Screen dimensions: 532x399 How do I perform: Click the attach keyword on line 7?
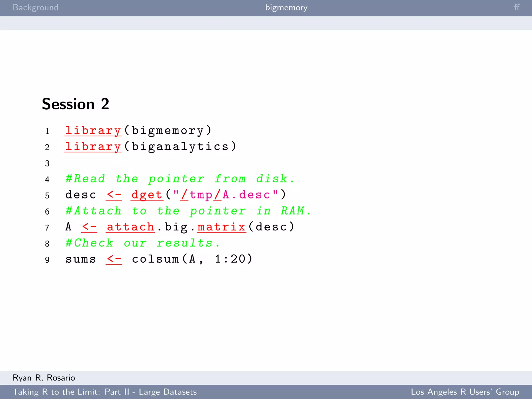click(131, 227)
